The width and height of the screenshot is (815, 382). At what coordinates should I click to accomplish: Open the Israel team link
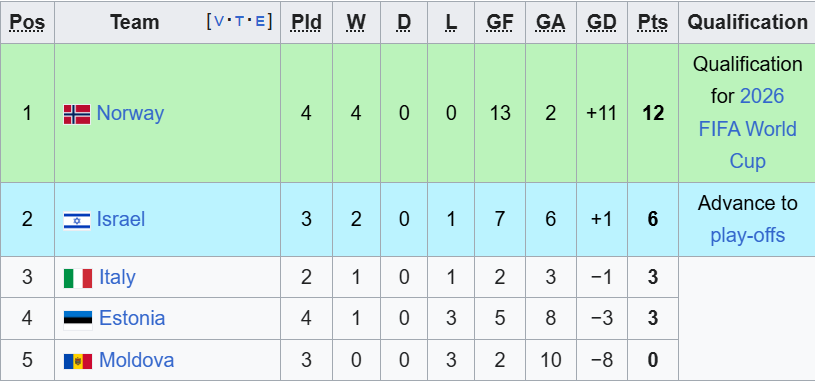[121, 219]
